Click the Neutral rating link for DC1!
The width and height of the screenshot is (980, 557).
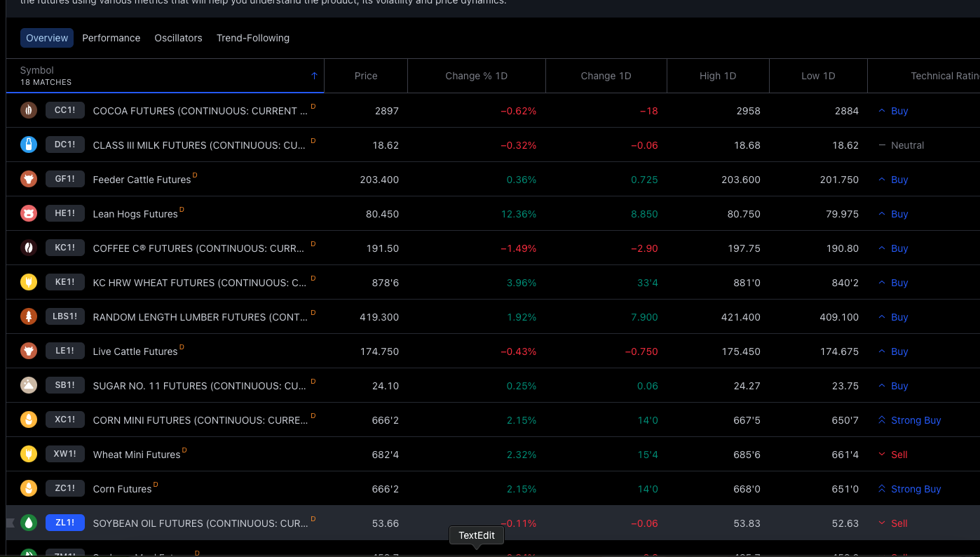click(x=906, y=145)
